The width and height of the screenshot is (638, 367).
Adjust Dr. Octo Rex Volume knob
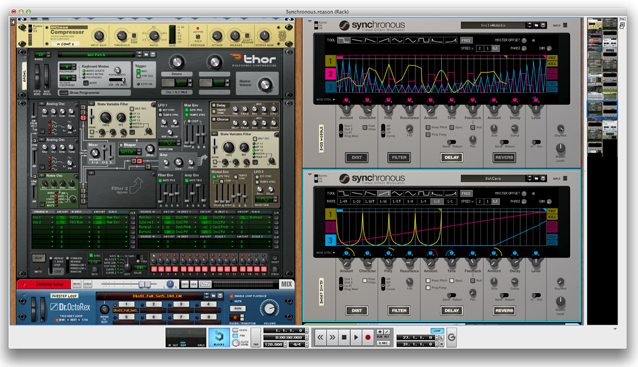point(269,308)
